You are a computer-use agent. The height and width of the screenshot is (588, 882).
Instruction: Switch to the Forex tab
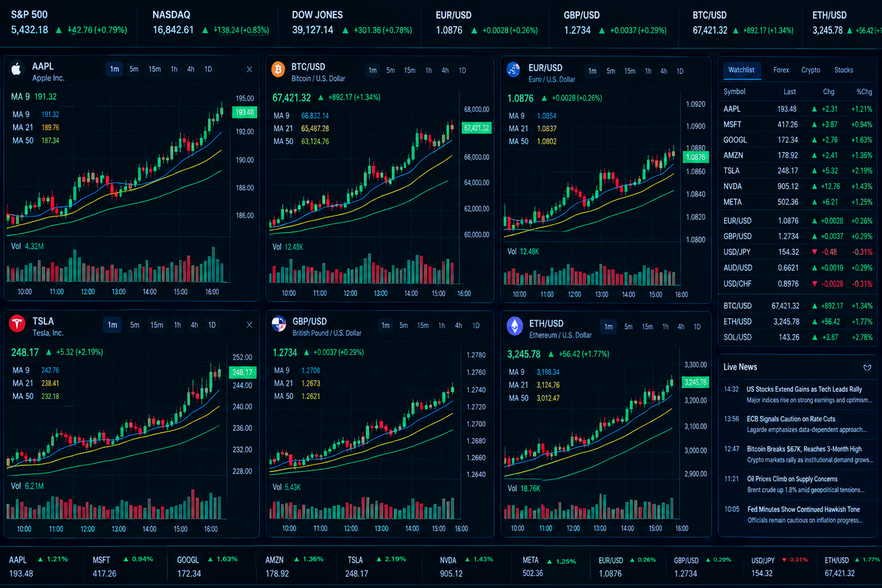click(781, 70)
